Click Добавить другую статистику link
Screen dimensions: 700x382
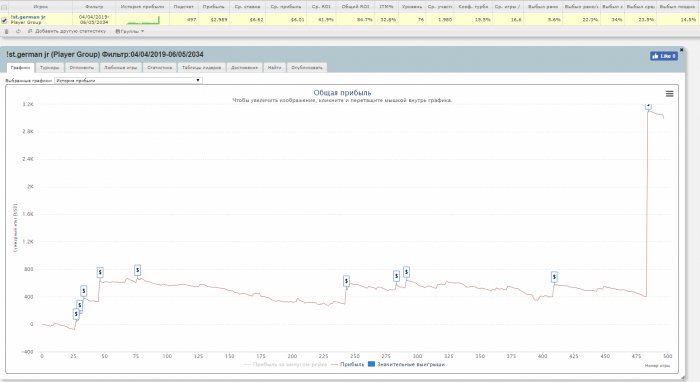point(67,32)
